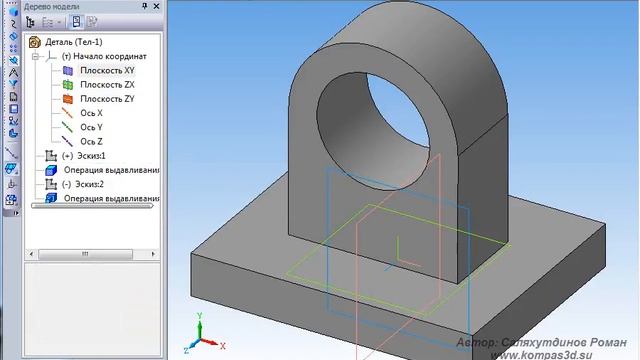Select the highlighted auxiliary geometry icon

[13, 60]
